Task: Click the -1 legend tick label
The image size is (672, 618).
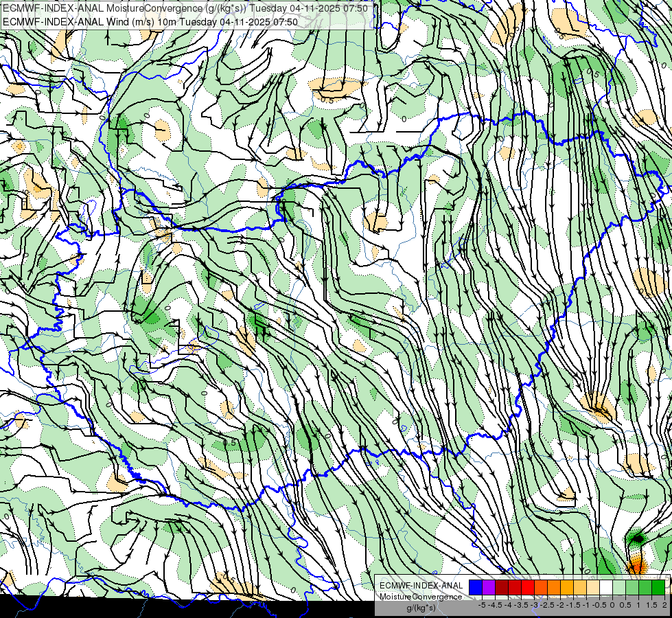Action: coord(586,605)
